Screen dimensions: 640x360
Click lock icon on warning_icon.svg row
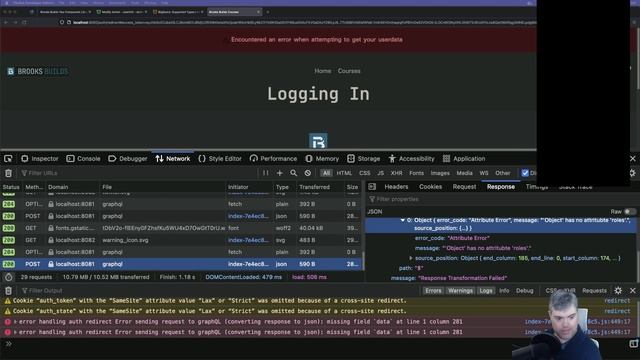[51, 240]
